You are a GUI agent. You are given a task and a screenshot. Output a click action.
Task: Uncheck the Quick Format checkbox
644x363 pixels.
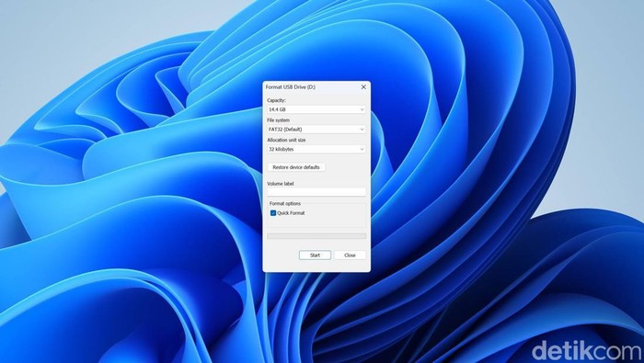(x=273, y=213)
